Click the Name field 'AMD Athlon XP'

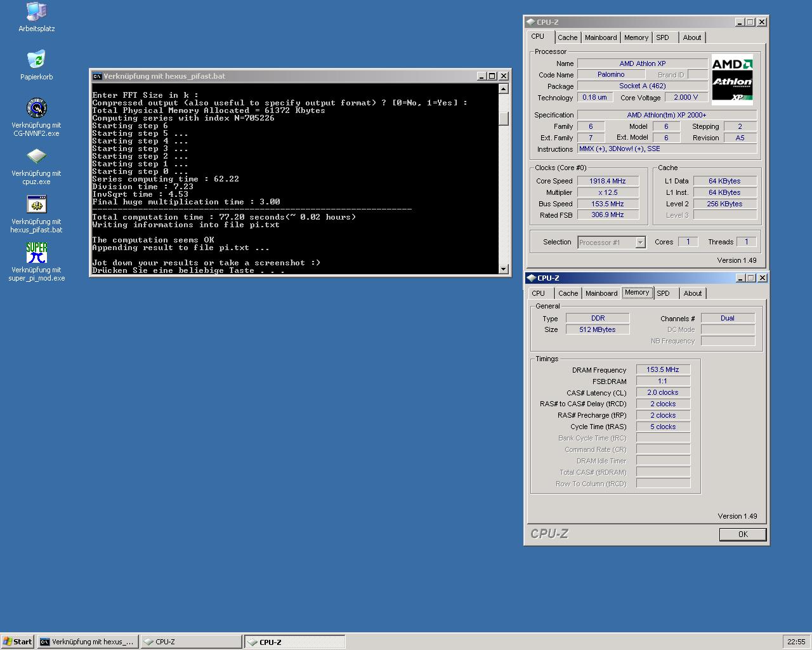pyautogui.click(x=643, y=63)
